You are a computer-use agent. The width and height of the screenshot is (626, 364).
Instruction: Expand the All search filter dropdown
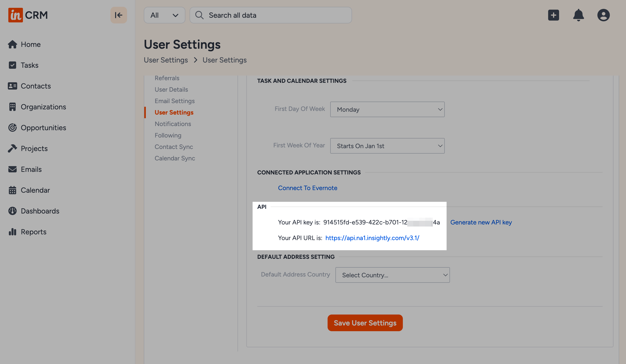pyautogui.click(x=164, y=15)
